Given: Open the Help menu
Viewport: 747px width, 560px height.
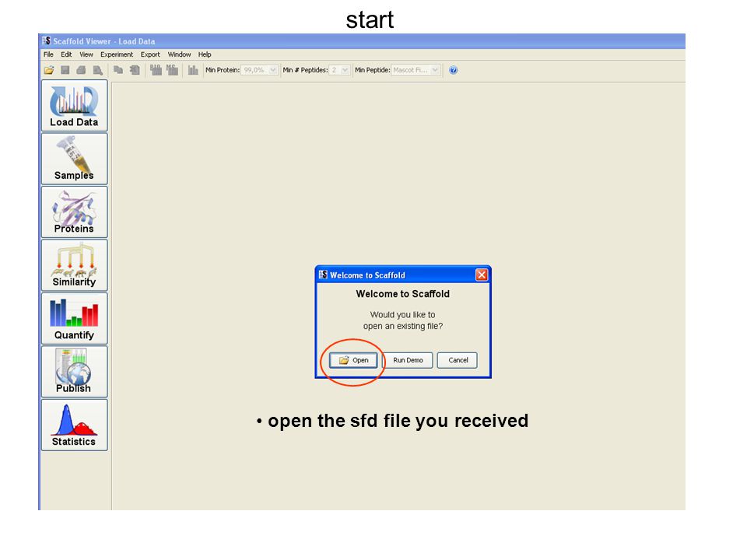Looking at the screenshot, I should (x=205, y=54).
